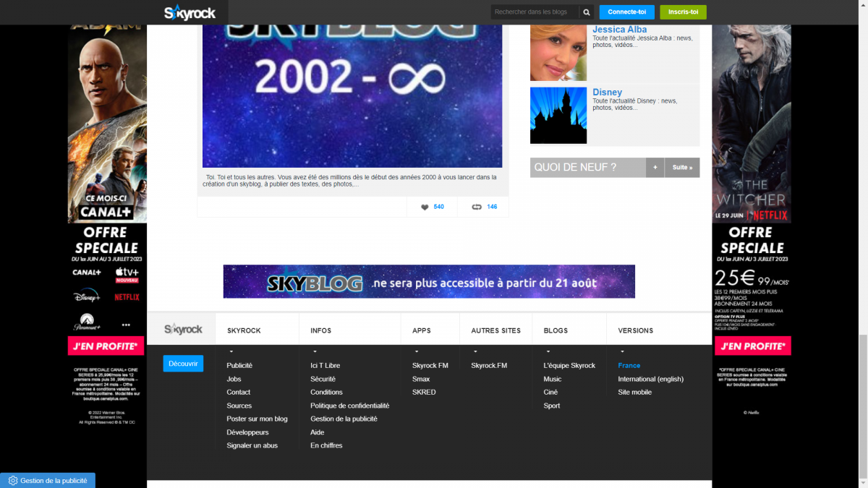Image resolution: width=868 pixels, height=488 pixels.
Task: Expand the VERSIONS footer column arrow
Action: coord(622,352)
